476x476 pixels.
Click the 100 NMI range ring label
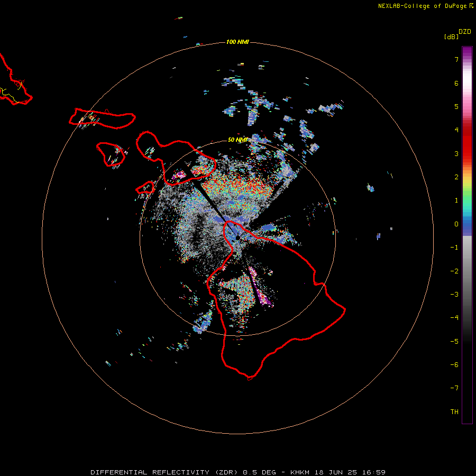[x=237, y=42]
